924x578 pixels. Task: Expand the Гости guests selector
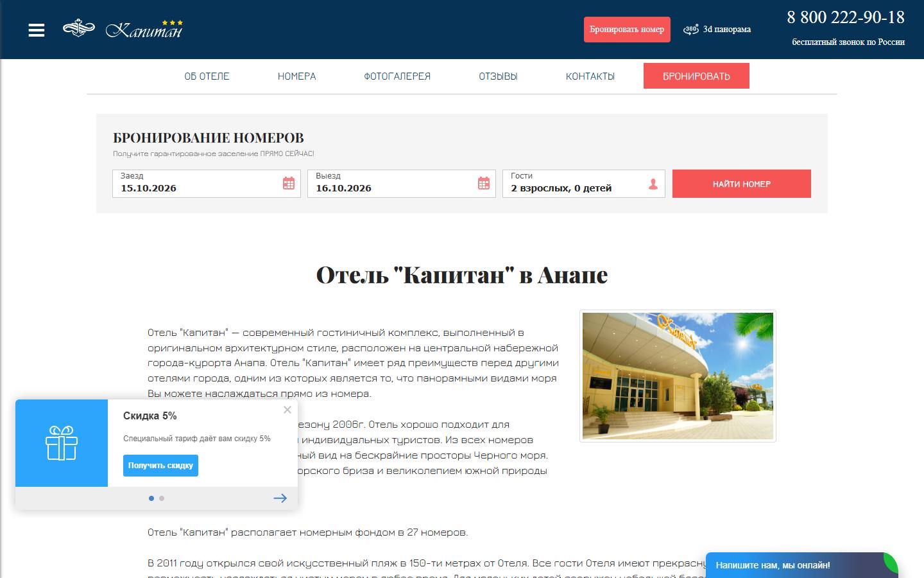click(584, 184)
